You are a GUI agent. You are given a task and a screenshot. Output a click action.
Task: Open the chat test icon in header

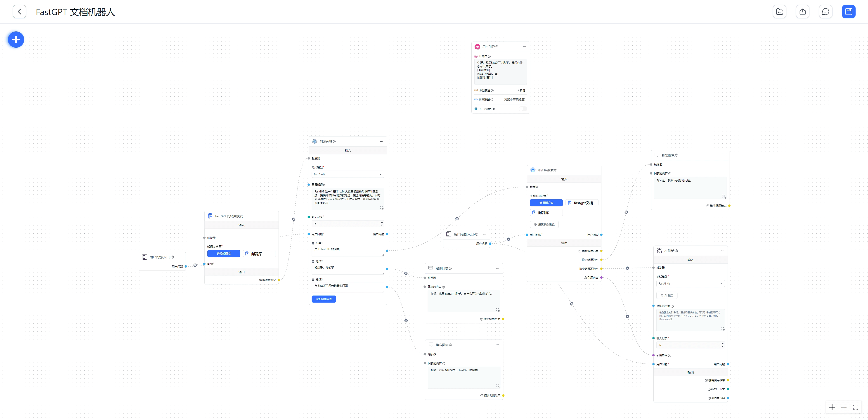(x=825, y=12)
